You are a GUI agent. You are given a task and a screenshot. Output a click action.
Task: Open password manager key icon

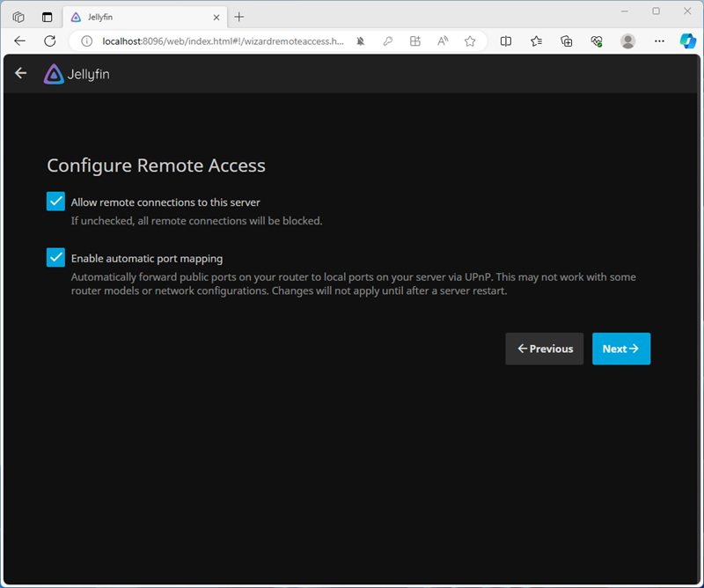(x=387, y=41)
